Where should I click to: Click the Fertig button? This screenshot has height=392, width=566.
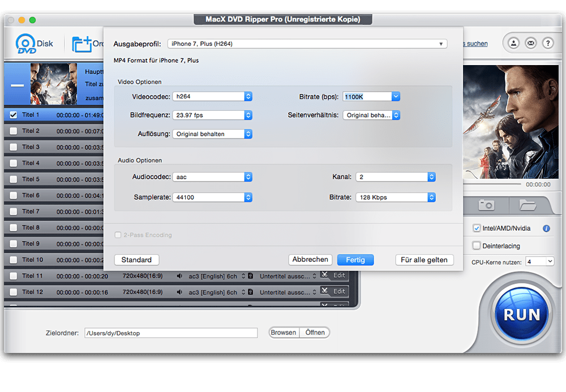point(355,260)
